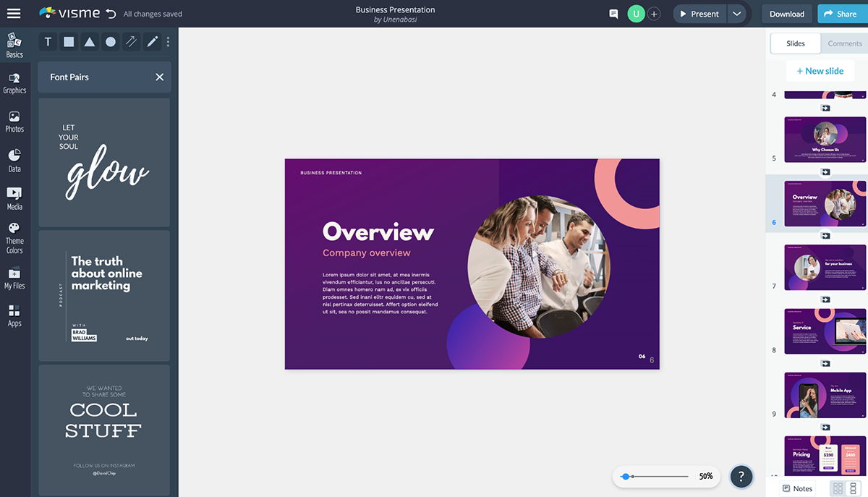The image size is (868, 497).
Task: Switch slide panel to grid view
Action: [x=838, y=488]
